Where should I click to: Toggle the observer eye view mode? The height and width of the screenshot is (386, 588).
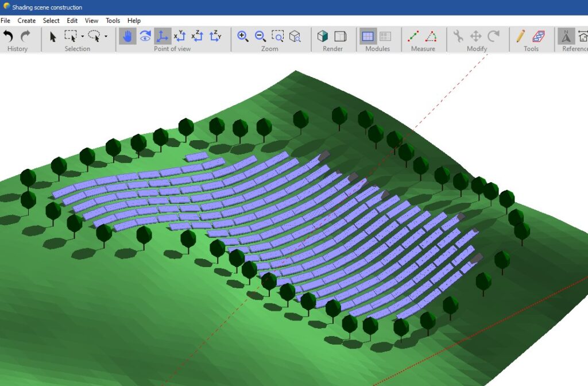click(x=145, y=36)
